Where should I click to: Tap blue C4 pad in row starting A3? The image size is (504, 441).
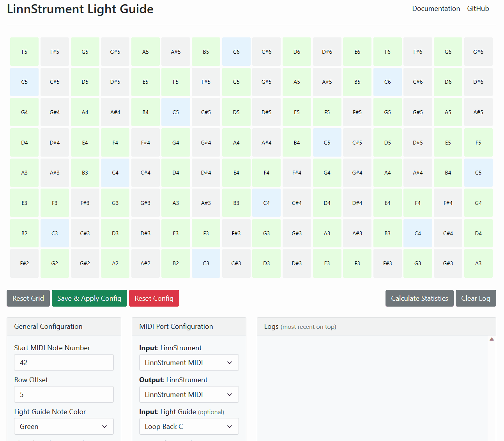coord(115,173)
